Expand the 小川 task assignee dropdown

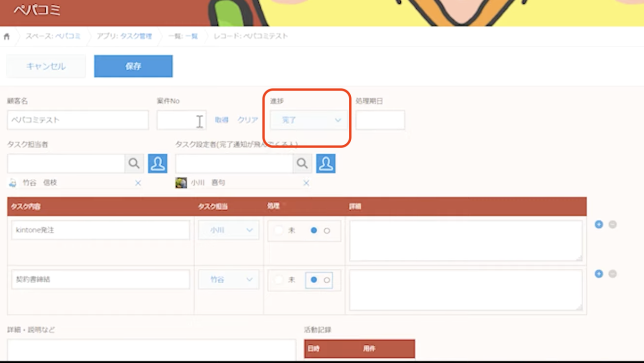tap(229, 231)
